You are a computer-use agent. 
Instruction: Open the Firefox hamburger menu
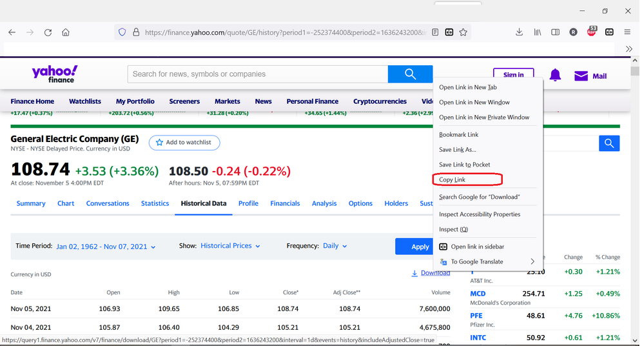coord(627,32)
